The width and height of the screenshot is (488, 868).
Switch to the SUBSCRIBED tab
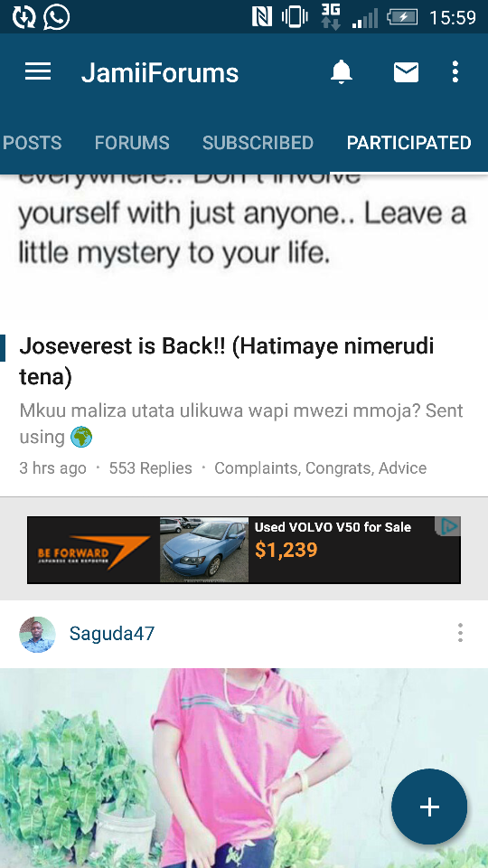tap(258, 143)
